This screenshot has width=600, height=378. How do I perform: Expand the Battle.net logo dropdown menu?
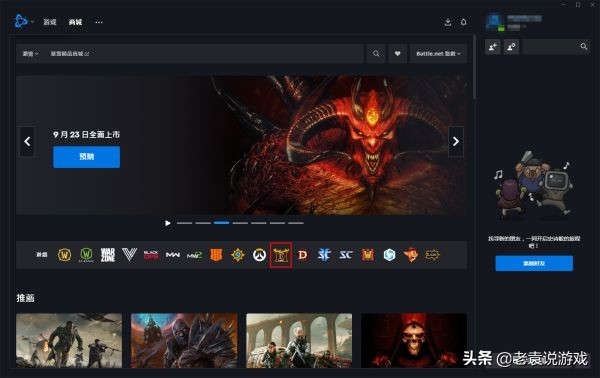coord(23,21)
